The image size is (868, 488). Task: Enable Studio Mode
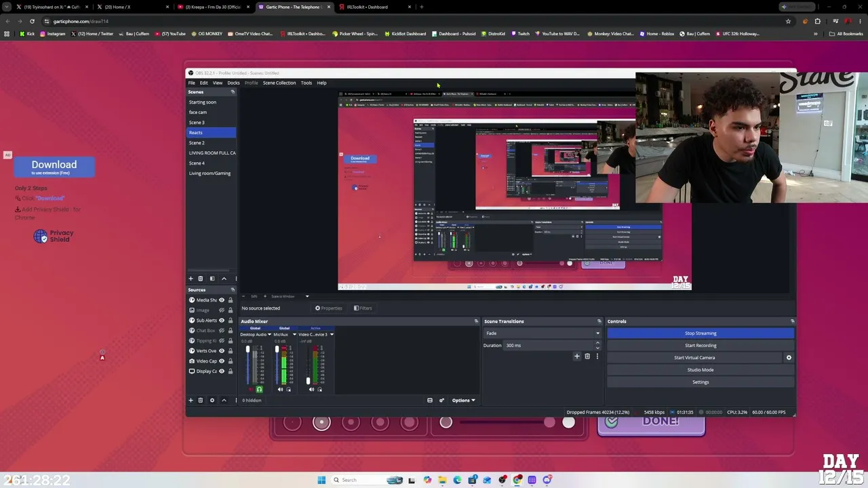pos(701,369)
